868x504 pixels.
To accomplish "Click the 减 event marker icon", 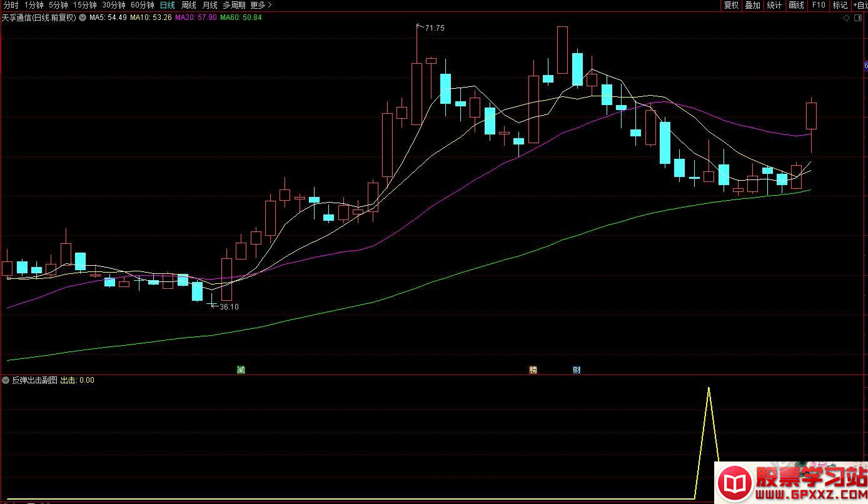I will tap(241, 370).
